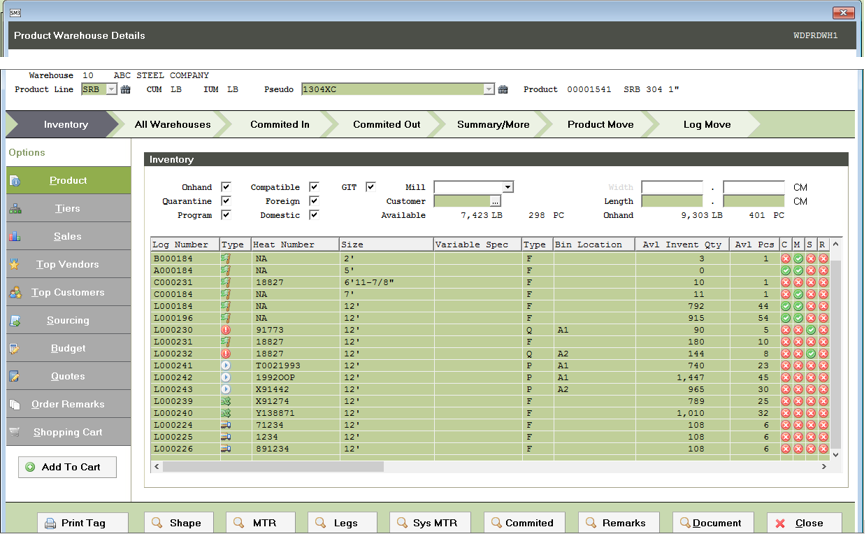865x535 pixels.
Task: Click green M status icon for C000184
Action: [798, 294]
